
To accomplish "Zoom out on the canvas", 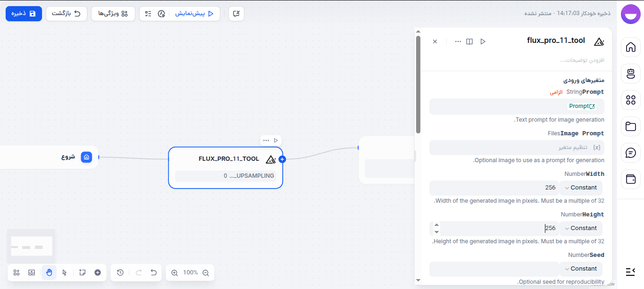I will coord(205,272).
